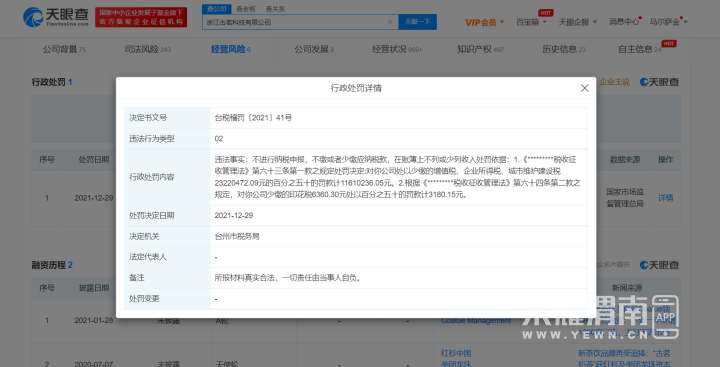The height and width of the screenshot is (367, 720).
Task: Click the 融资历程 section heading
Action: (52, 265)
